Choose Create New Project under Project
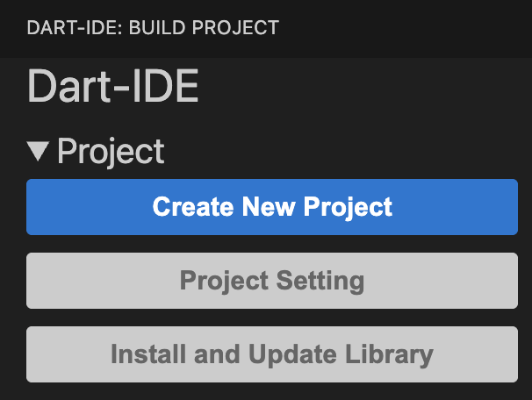Screen dimensions: 532x400 tap(272, 207)
